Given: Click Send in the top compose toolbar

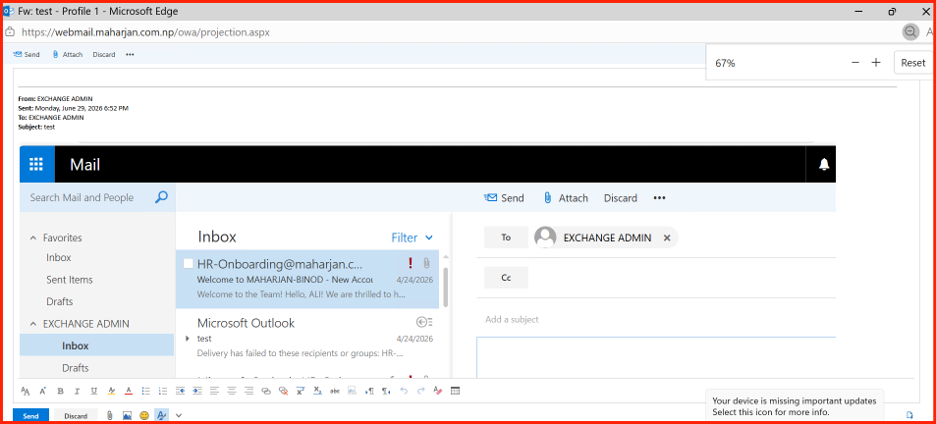Looking at the screenshot, I should point(25,54).
